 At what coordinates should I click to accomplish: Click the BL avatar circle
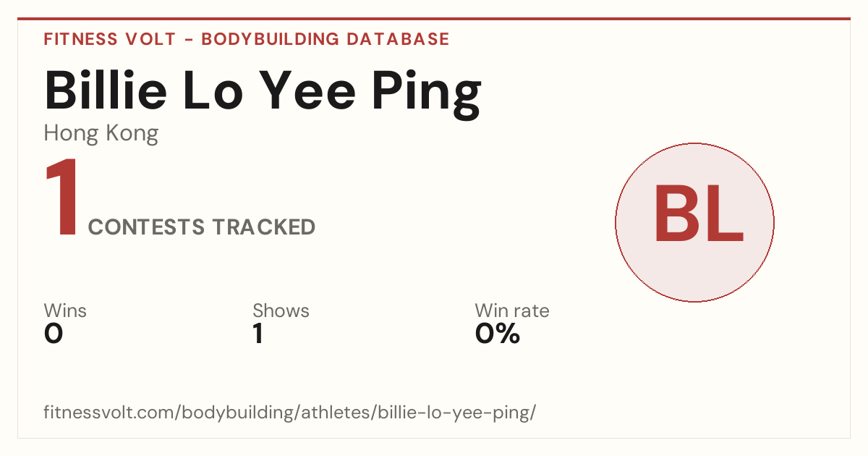pyautogui.click(x=694, y=222)
